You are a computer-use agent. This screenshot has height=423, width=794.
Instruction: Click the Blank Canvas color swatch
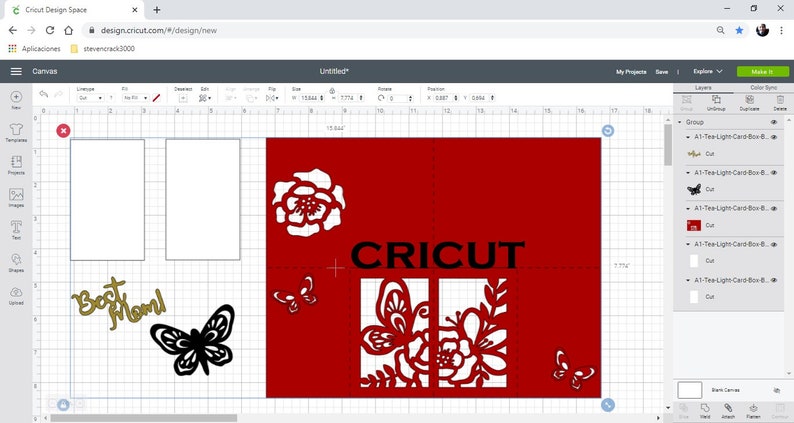(x=690, y=390)
